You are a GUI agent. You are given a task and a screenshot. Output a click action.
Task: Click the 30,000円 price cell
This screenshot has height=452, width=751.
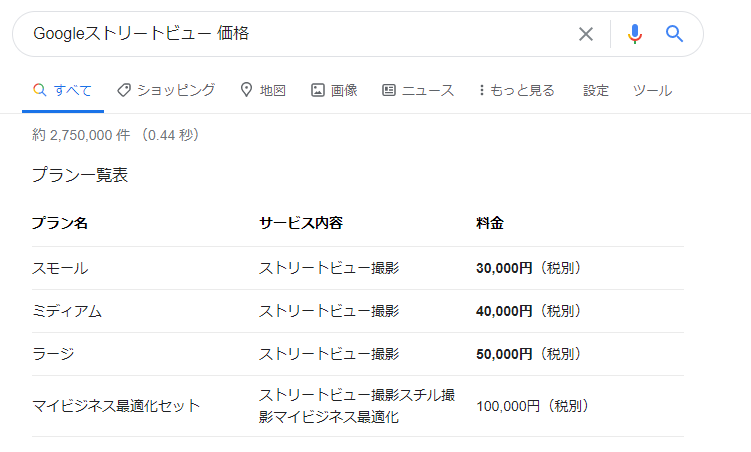pyautogui.click(x=528, y=268)
